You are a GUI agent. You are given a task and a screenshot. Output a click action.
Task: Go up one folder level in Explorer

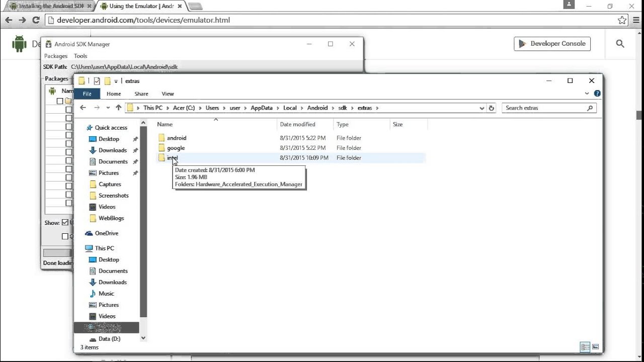[x=119, y=108]
